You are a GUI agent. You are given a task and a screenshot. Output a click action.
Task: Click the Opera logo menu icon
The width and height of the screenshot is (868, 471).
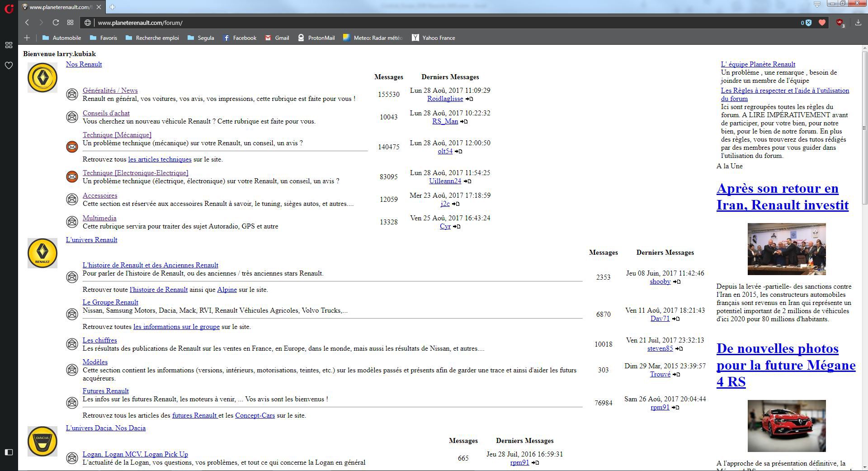click(9, 8)
